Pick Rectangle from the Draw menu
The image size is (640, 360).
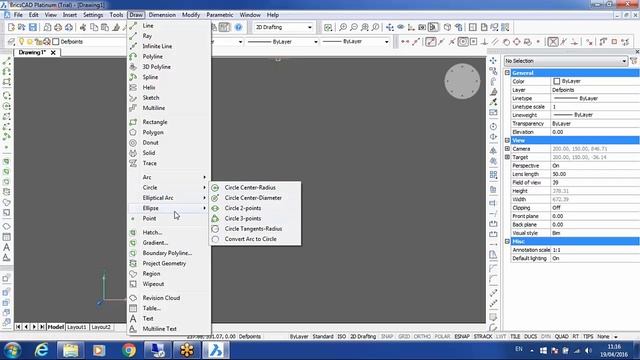click(169, 122)
